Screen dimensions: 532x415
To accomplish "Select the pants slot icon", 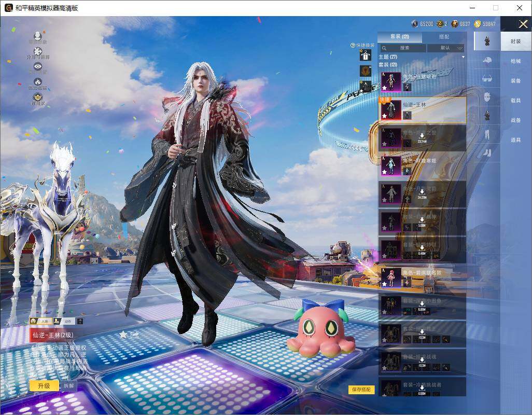I will [x=487, y=134].
